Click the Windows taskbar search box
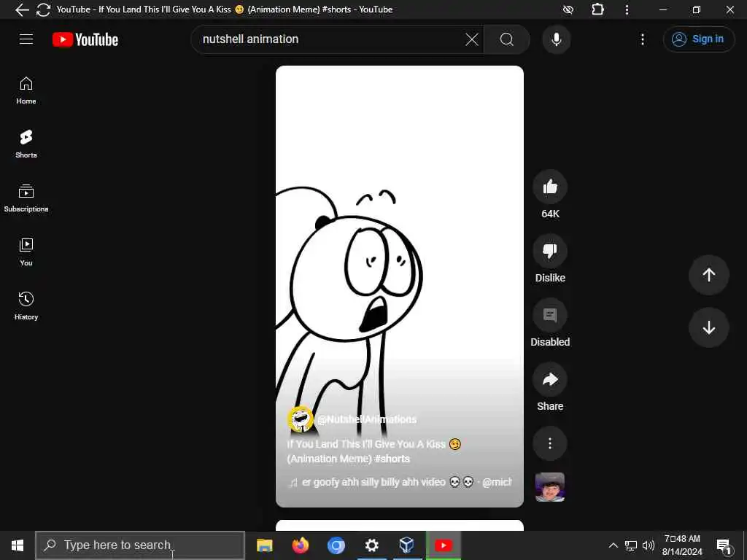 [140, 545]
